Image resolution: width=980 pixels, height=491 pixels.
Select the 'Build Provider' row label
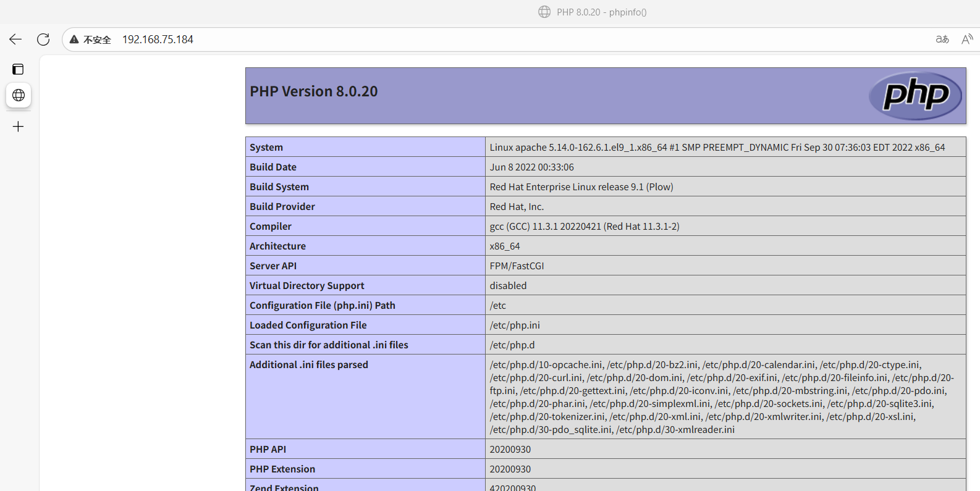tap(282, 206)
